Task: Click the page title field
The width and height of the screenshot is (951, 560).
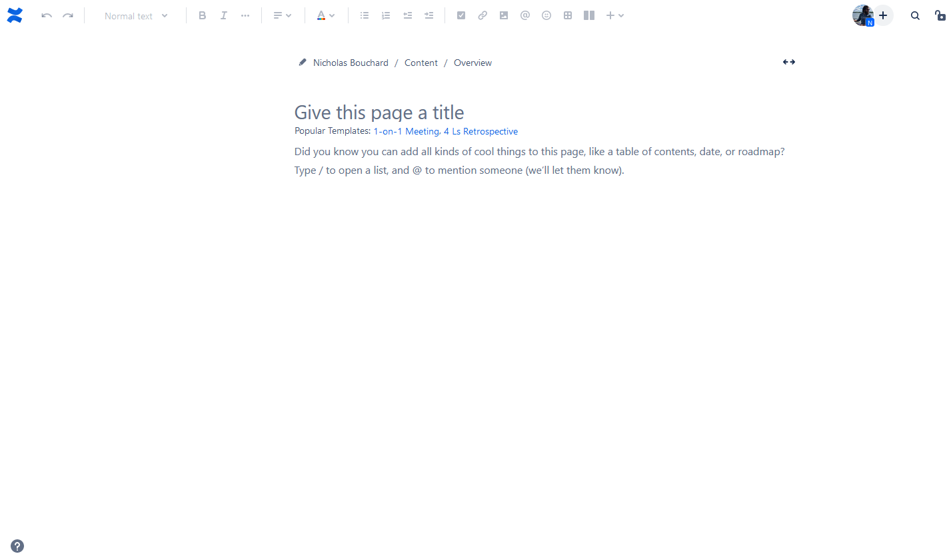Action: point(545,113)
